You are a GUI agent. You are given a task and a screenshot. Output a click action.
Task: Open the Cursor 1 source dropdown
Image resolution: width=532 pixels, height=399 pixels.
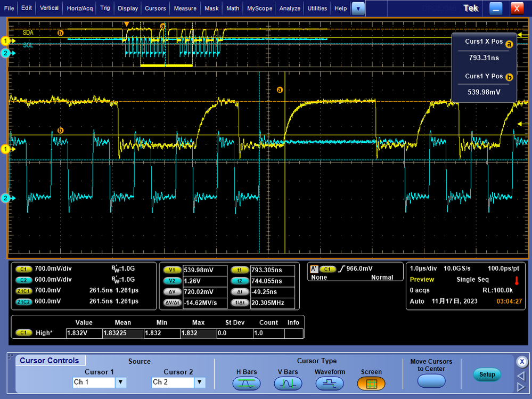tap(121, 382)
